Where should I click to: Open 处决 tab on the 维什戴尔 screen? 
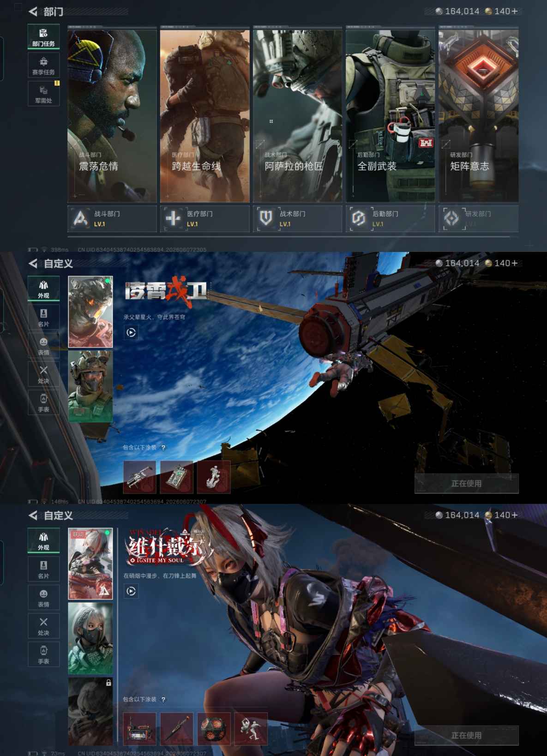pyautogui.click(x=43, y=626)
